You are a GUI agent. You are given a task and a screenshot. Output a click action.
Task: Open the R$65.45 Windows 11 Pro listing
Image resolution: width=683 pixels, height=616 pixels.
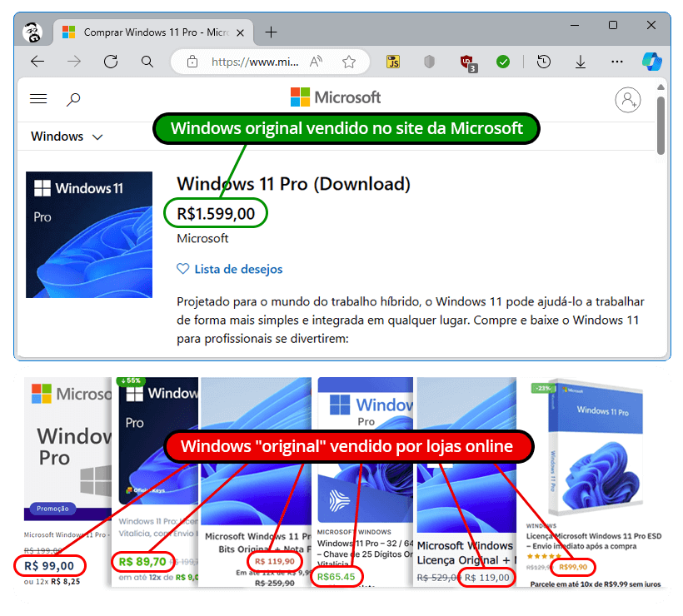(366, 450)
